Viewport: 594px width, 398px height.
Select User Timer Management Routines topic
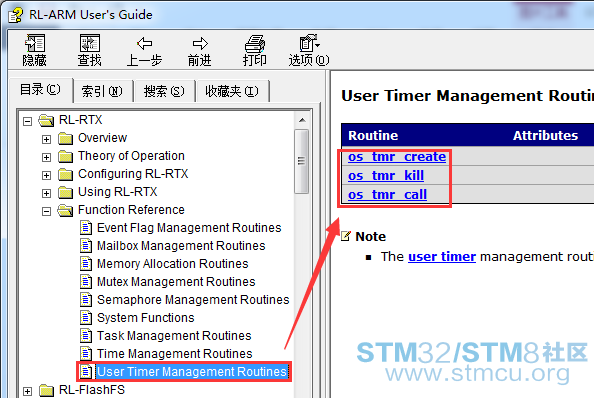pyautogui.click(x=192, y=372)
